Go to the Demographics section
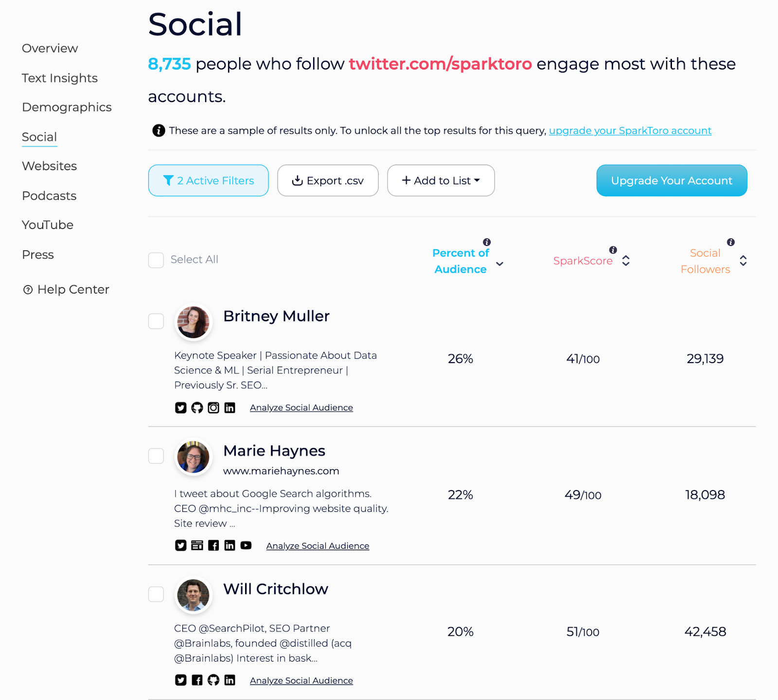 pyautogui.click(x=67, y=107)
